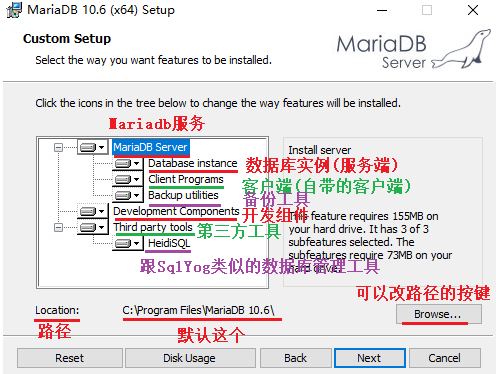Viewport: 496px width, 374px height.
Task: Select the Backup utilities tree item
Action: coord(183,195)
